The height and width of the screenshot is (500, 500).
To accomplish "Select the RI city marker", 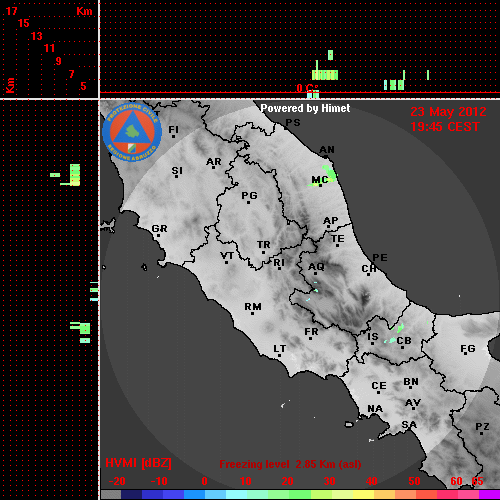I will 279,269.
